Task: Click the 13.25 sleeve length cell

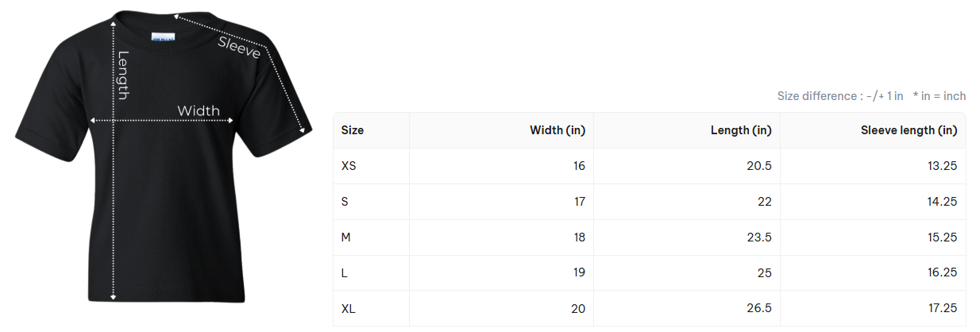Action: 941,166
